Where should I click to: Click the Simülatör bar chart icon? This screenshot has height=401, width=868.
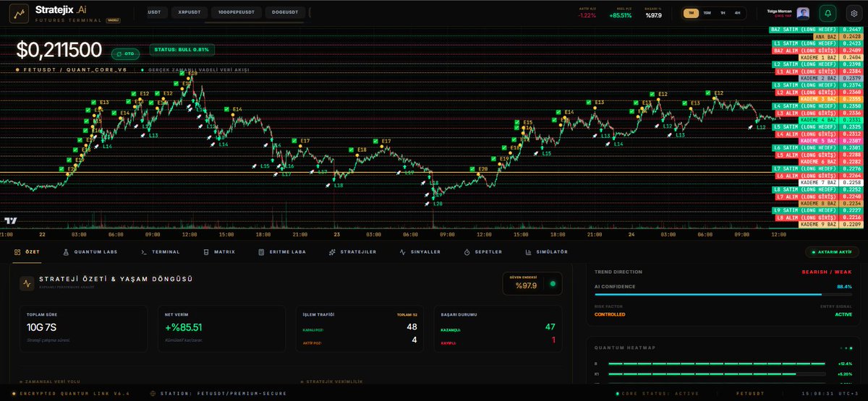tap(530, 252)
